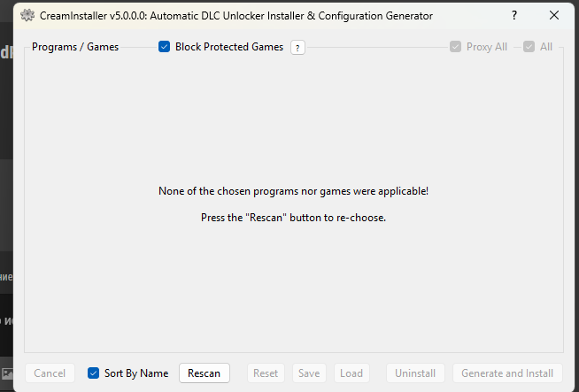Click the Uninstall button
Image resolution: width=579 pixels, height=392 pixels.
[x=415, y=373]
